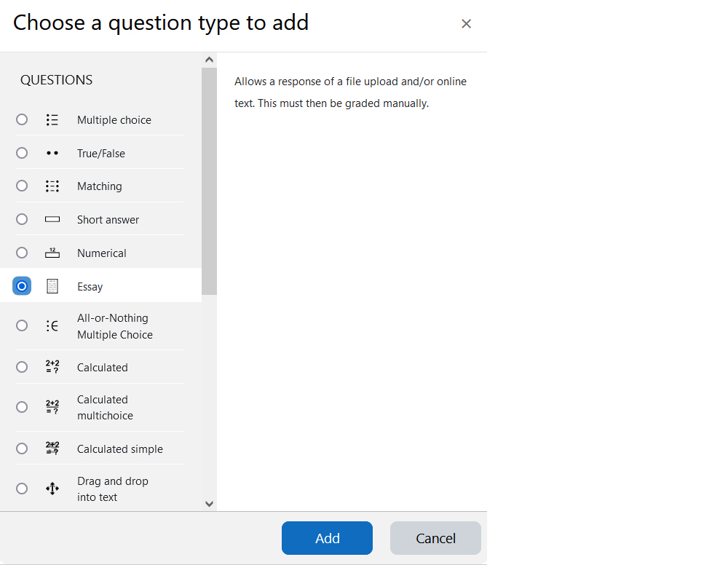Click the 'Calculated' label text
This screenshot has height=565, width=728.
click(103, 368)
